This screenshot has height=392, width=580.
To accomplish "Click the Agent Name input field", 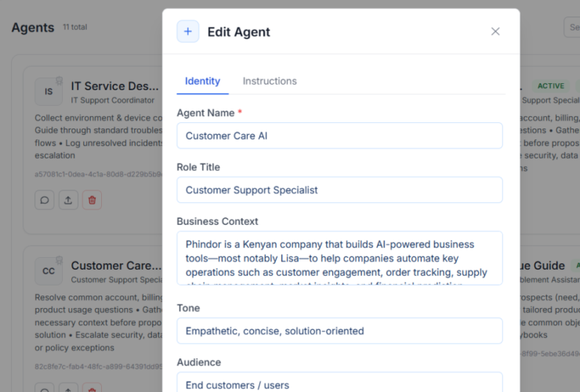I will (339, 136).
